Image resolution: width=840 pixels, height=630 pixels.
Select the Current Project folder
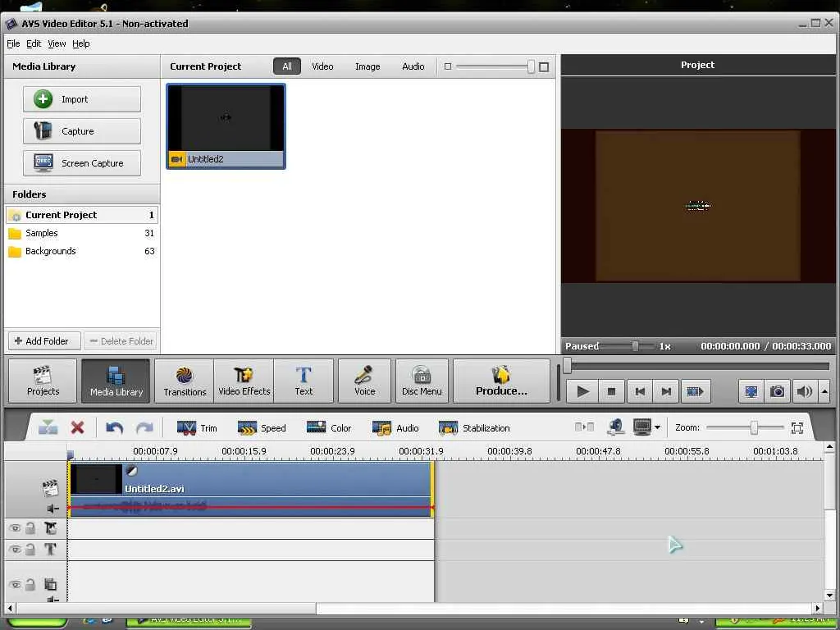(x=82, y=215)
